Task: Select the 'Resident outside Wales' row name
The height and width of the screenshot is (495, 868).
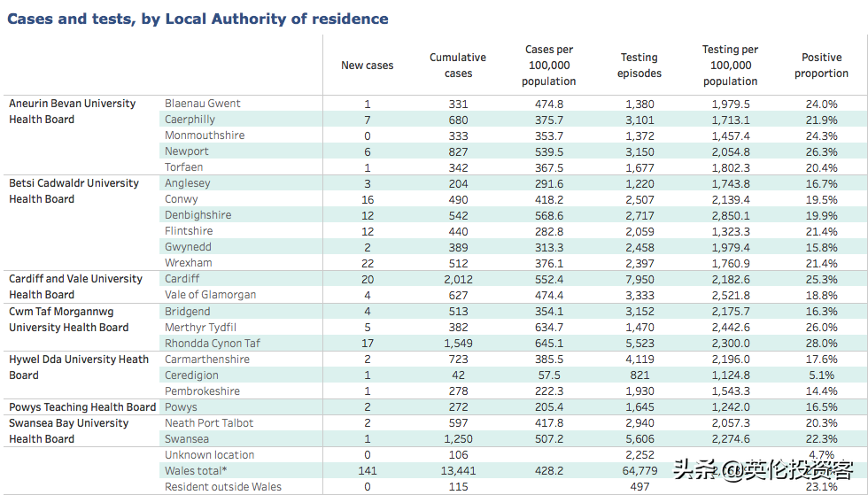Action: click(x=223, y=487)
